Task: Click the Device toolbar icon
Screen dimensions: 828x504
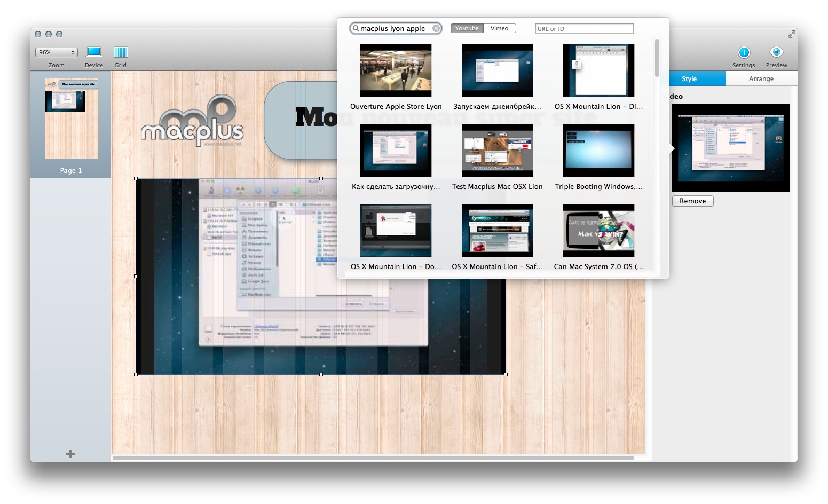Action: point(94,52)
